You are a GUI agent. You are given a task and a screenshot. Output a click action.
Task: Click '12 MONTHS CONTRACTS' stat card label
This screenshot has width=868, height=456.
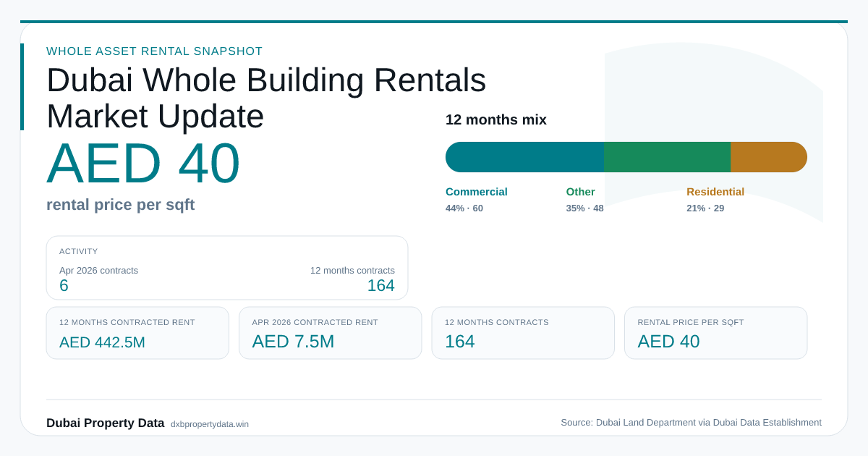[x=497, y=322]
